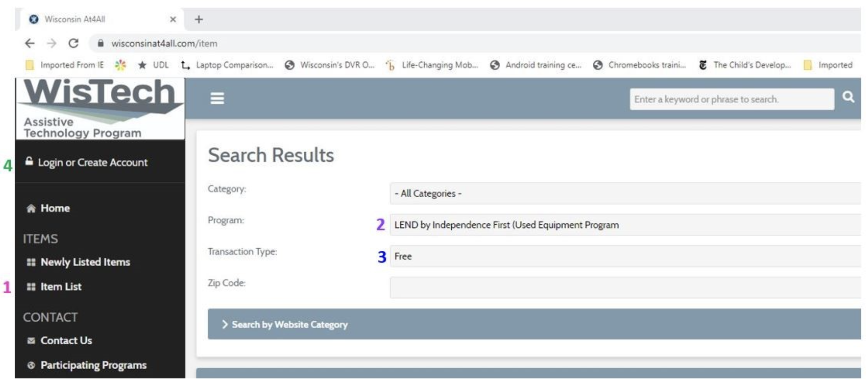The image size is (868, 379).
Task: Open Contact Us page
Action: click(x=66, y=340)
